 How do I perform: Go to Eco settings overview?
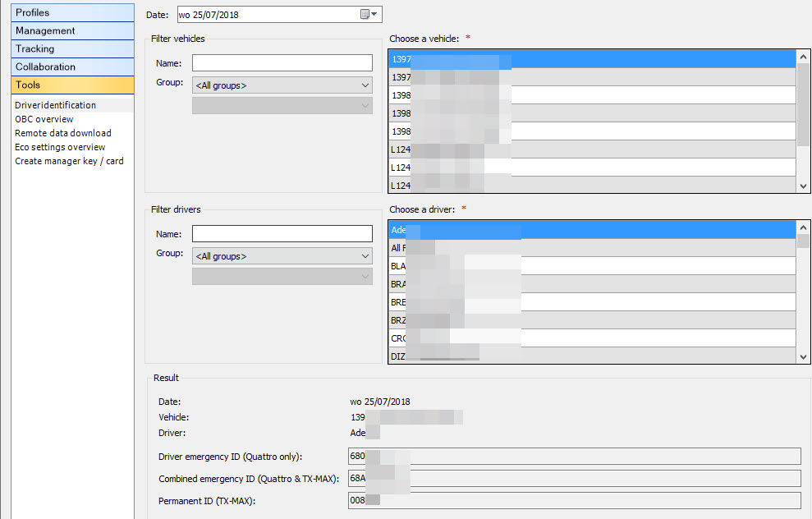(x=60, y=147)
